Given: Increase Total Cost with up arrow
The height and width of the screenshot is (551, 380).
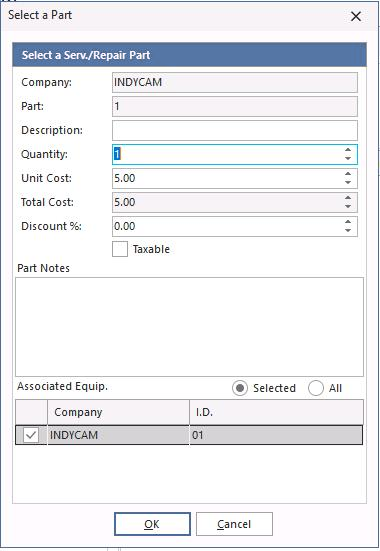Looking at the screenshot, I should pos(348,197).
